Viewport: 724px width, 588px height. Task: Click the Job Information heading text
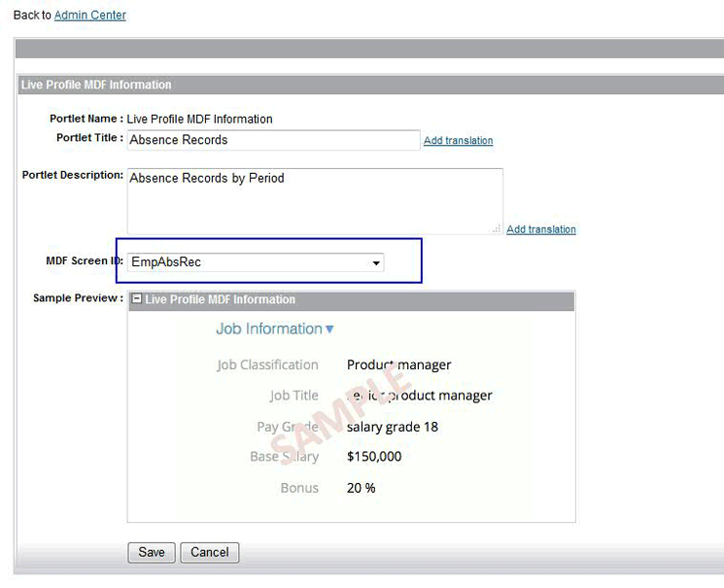(x=268, y=329)
